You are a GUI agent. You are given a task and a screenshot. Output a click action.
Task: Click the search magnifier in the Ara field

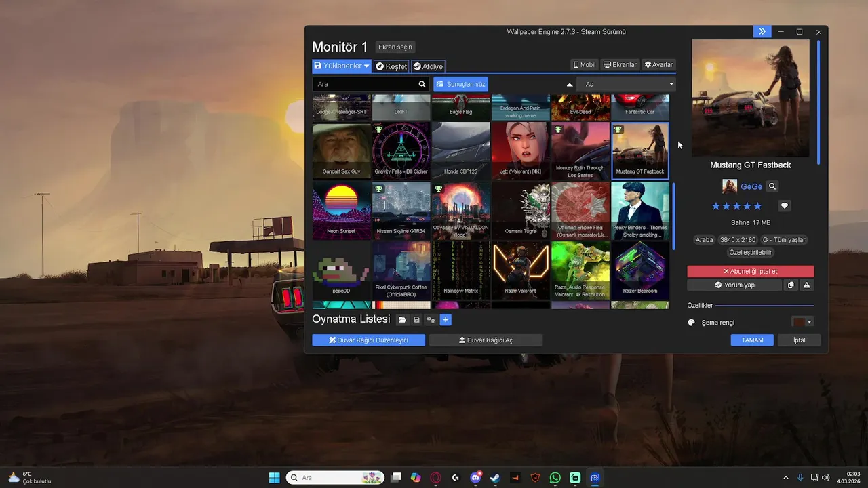coord(422,84)
